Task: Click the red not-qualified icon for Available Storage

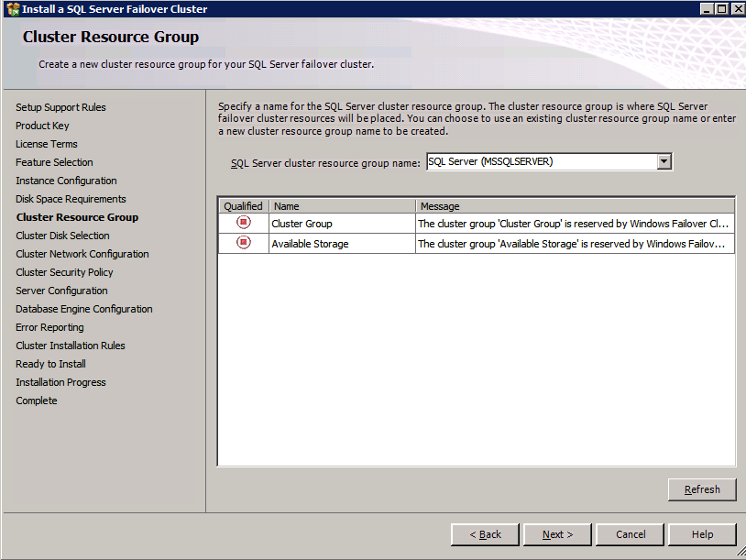Action: tap(244, 243)
